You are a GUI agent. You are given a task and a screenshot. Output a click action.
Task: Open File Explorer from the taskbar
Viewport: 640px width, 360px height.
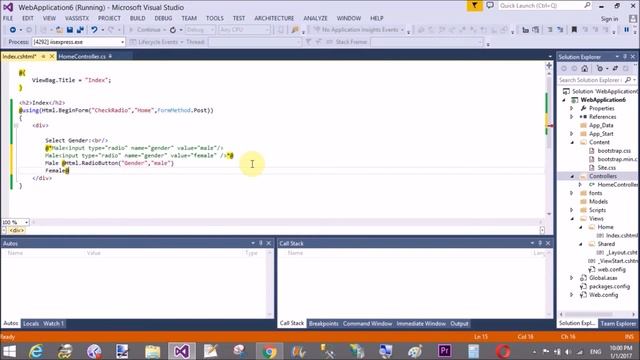point(153,351)
